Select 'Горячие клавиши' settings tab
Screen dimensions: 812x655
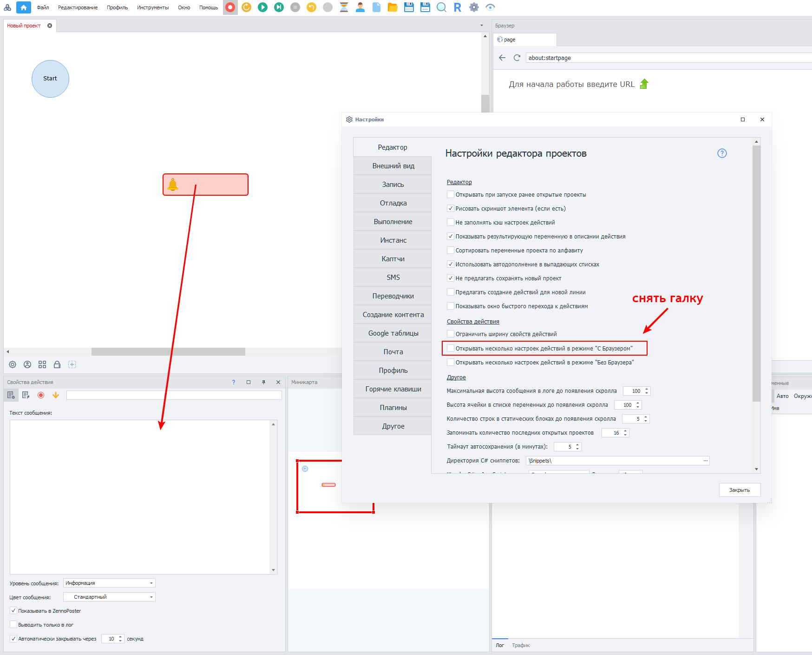pos(393,389)
